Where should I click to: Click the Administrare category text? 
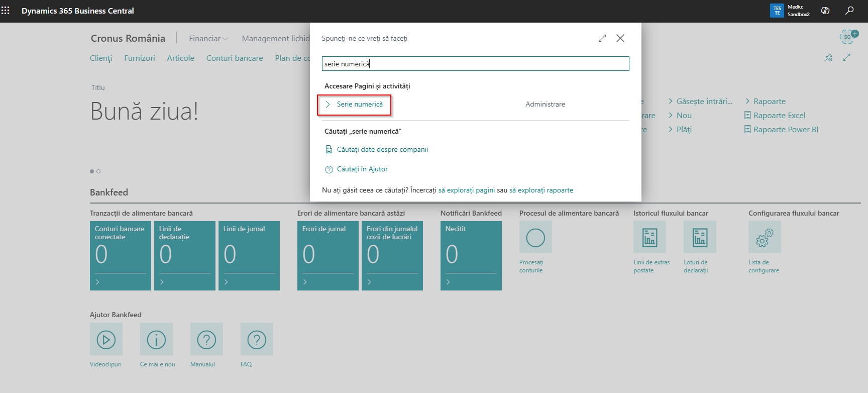pos(545,104)
